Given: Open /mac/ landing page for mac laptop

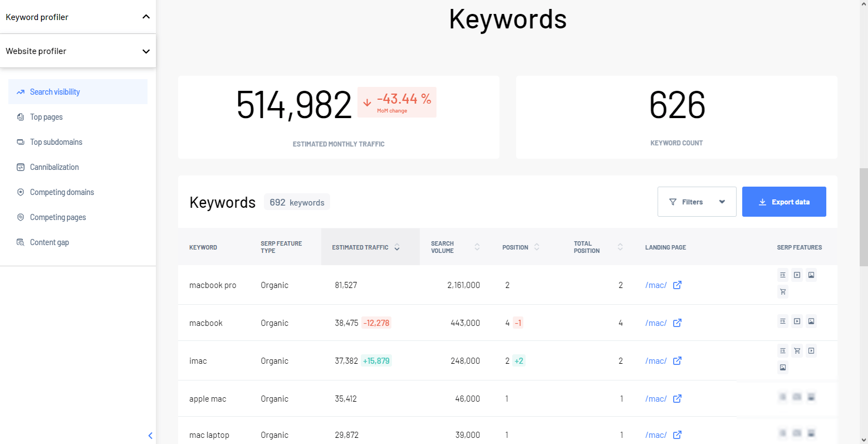Looking at the screenshot, I should click(656, 435).
